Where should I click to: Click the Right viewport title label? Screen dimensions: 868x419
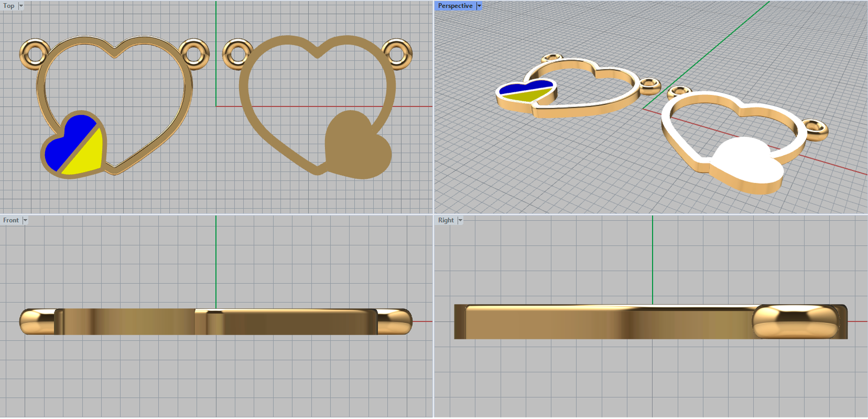445,220
